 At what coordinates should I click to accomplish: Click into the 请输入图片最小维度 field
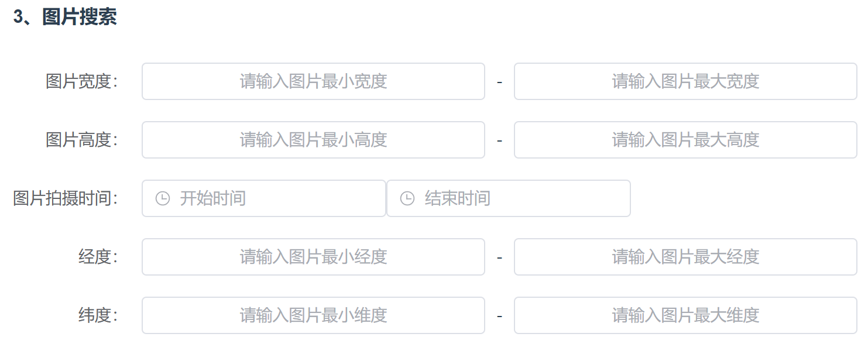(313, 315)
